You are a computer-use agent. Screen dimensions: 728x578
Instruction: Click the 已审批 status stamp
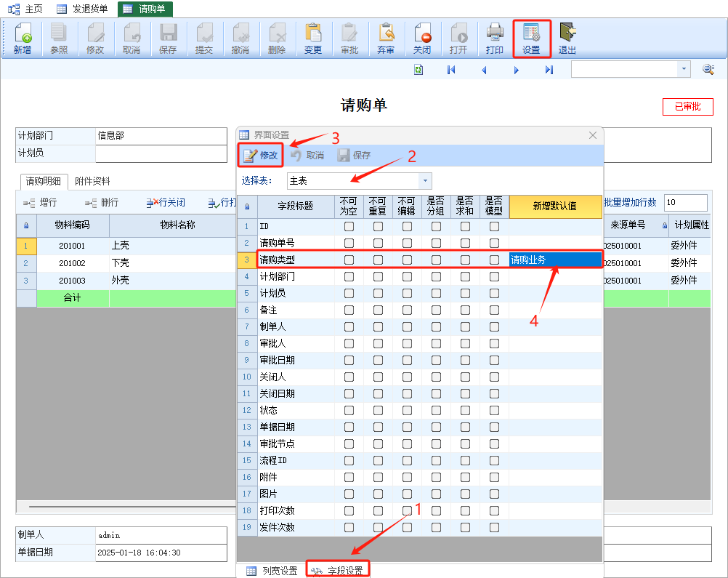687,107
